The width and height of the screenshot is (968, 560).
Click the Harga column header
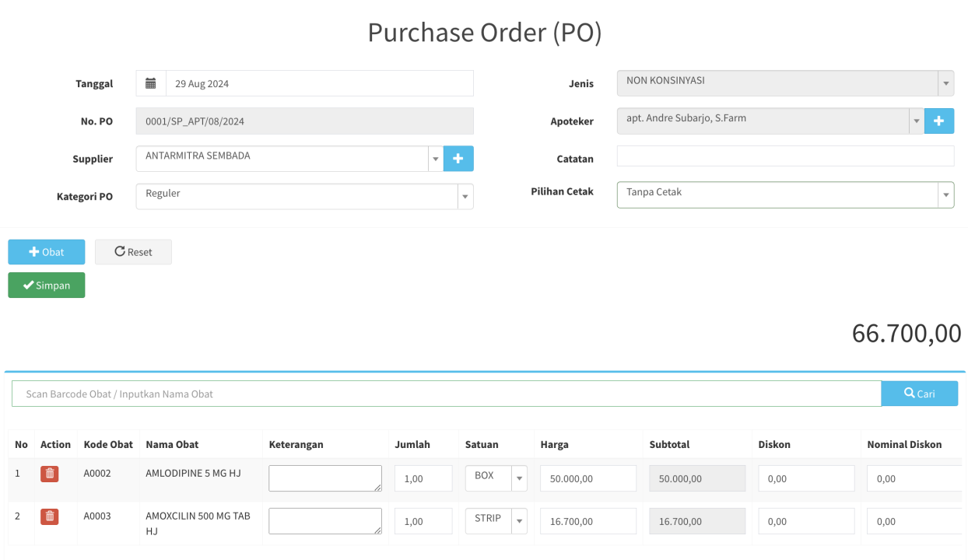555,445
